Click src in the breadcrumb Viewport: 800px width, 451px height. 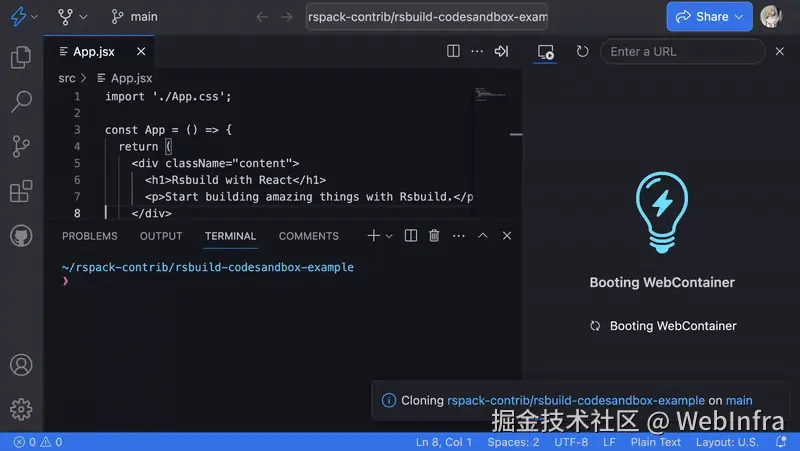tap(67, 78)
